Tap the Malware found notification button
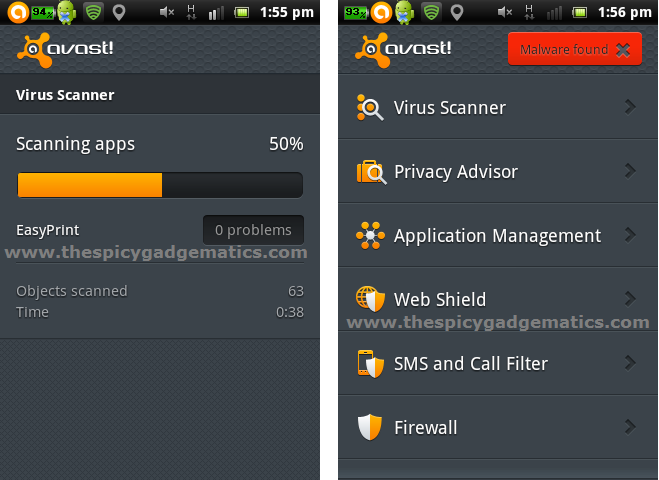 coord(575,49)
